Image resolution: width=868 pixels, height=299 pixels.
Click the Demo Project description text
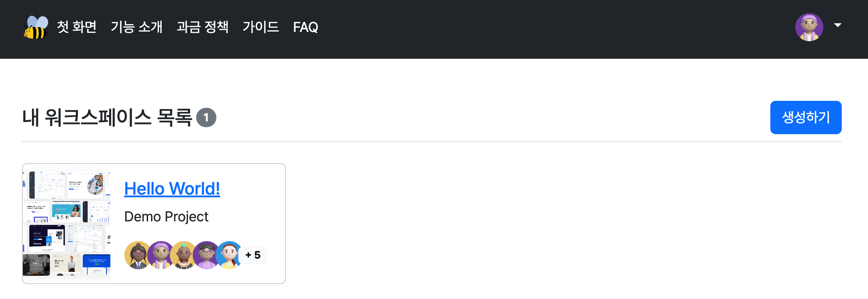(x=166, y=217)
